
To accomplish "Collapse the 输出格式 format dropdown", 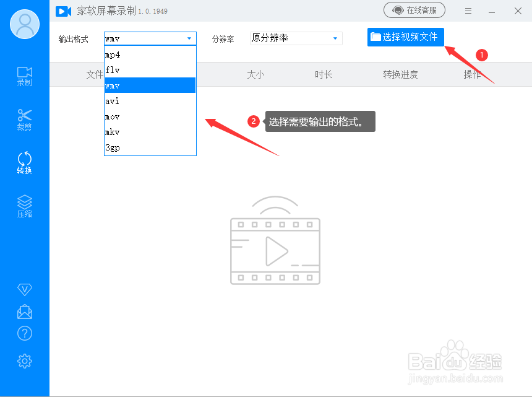I will point(189,38).
